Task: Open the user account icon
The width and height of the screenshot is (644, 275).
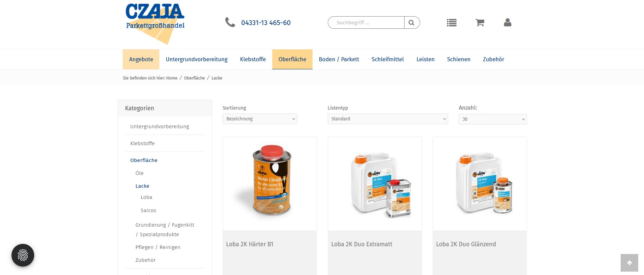Action: [507, 23]
